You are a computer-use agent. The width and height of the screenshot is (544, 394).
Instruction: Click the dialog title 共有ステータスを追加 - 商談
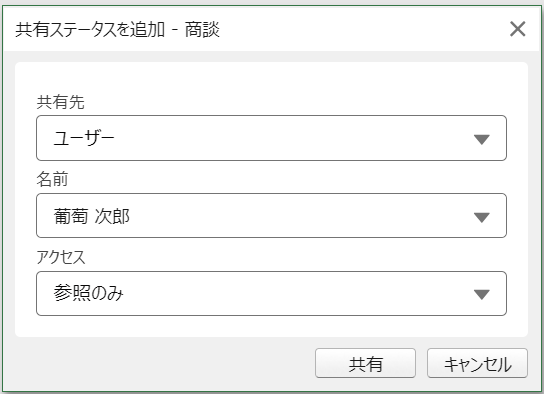(118, 29)
